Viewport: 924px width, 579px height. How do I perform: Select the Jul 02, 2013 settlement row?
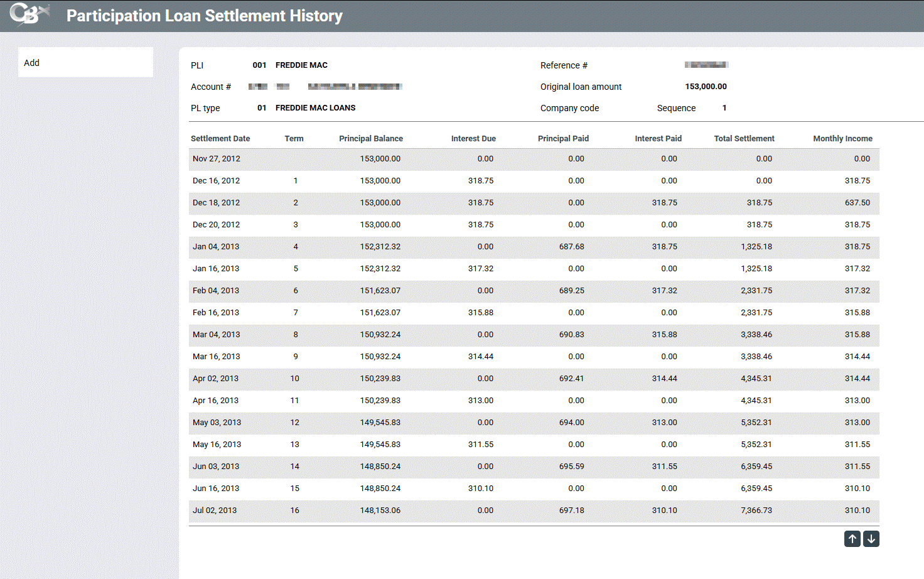pyautogui.click(x=215, y=511)
